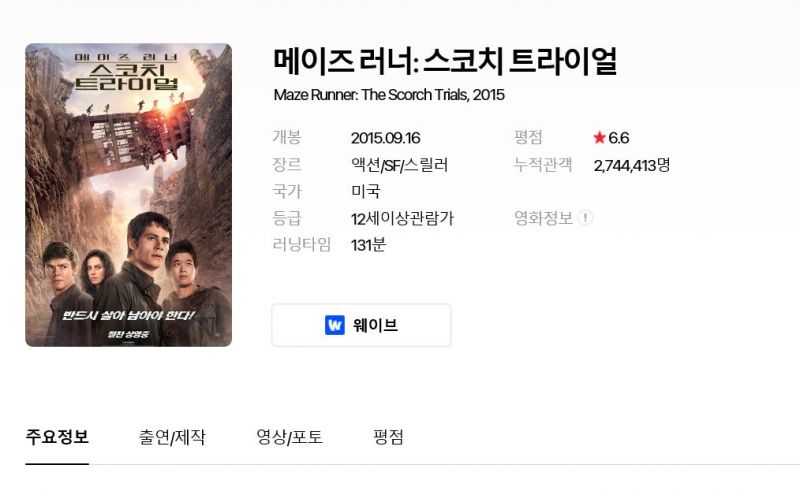The image size is (800, 491).
Task: Click the 누적관객 label
Action: pyautogui.click(x=543, y=164)
